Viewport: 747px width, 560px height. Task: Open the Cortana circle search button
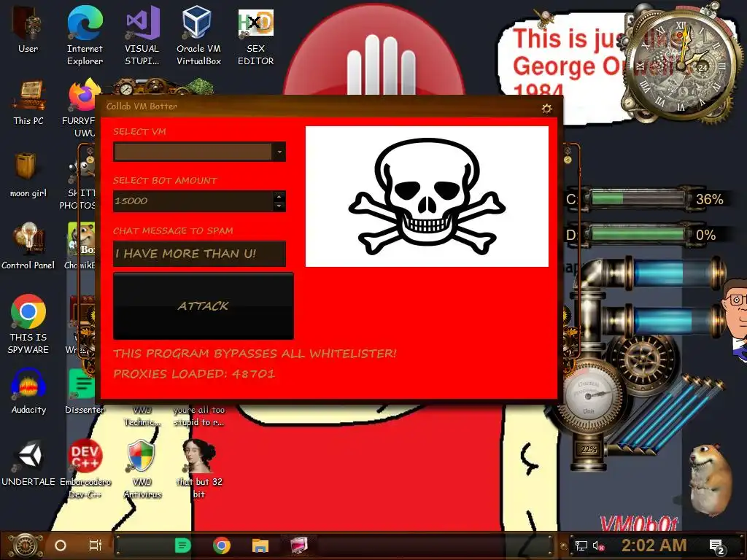(x=61, y=545)
